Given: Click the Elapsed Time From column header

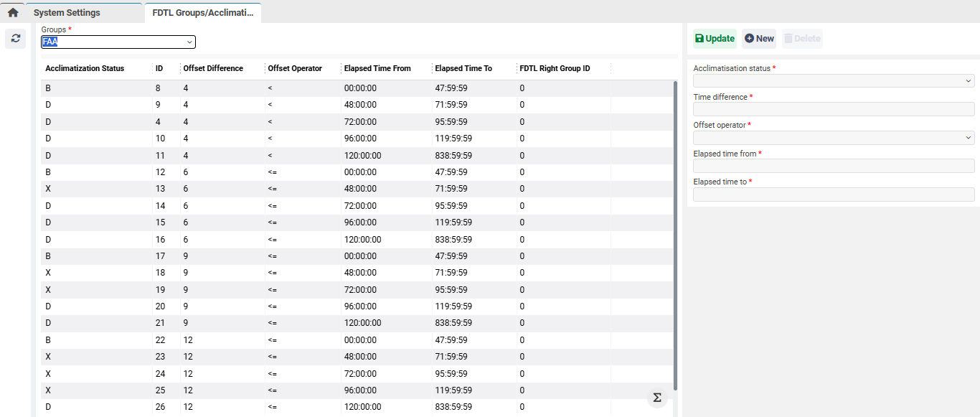Looking at the screenshot, I should (377, 69).
